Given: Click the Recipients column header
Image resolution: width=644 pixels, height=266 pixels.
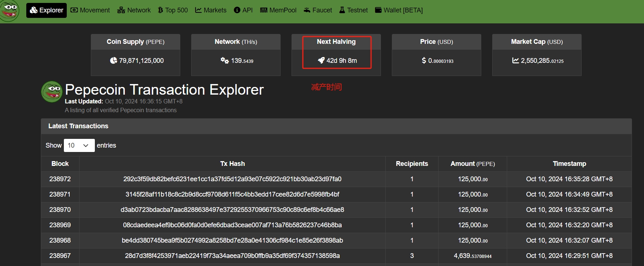Looking at the screenshot, I should 412,164.
